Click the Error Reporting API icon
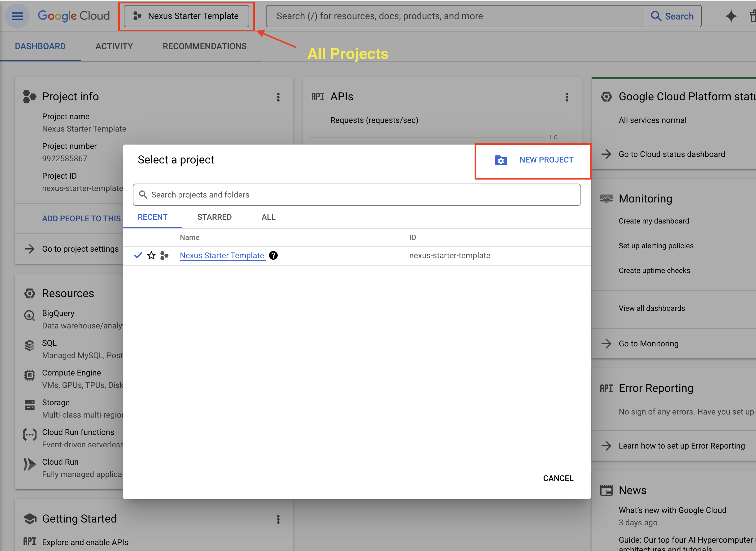Viewport: 756px width, 551px height. pyautogui.click(x=606, y=388)
